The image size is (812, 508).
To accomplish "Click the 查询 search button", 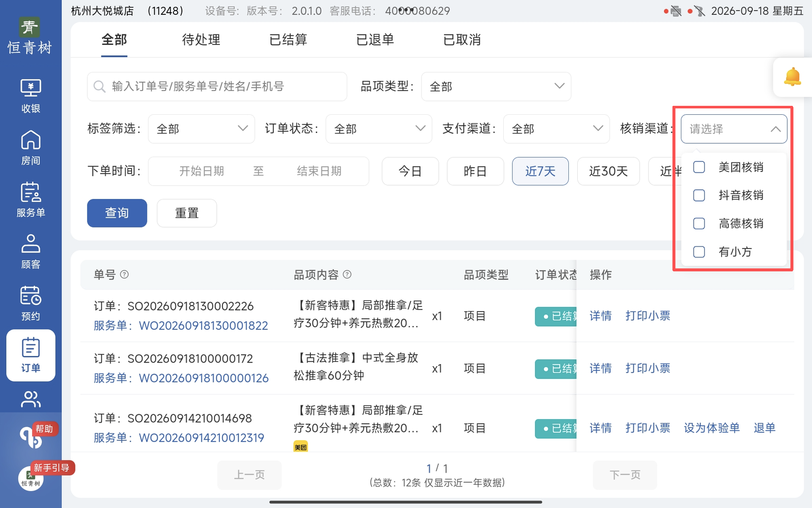I will coord(117,213).
